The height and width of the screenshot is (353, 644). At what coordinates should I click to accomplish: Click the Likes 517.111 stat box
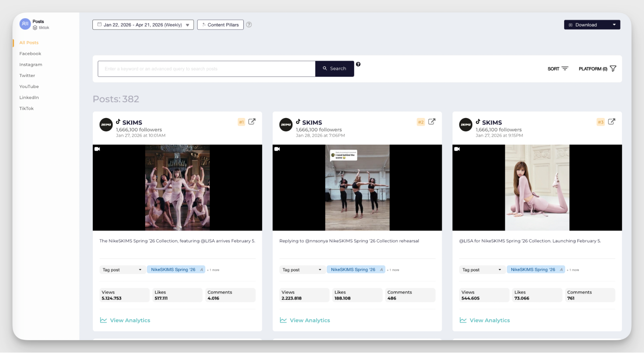pos(178,295)
